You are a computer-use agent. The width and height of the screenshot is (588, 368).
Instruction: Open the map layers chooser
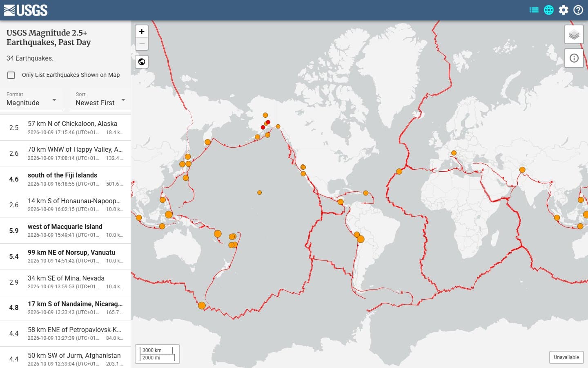(x=574, y=34)
